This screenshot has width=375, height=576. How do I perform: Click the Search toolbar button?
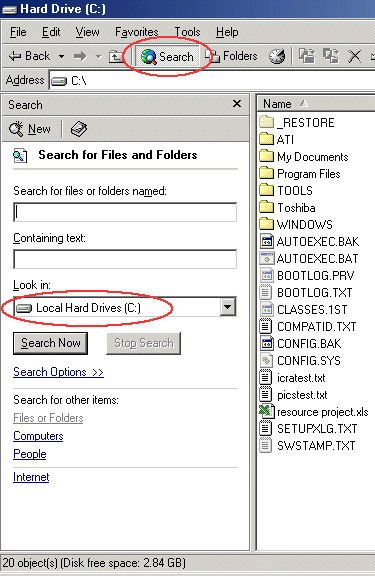[167, 57]
